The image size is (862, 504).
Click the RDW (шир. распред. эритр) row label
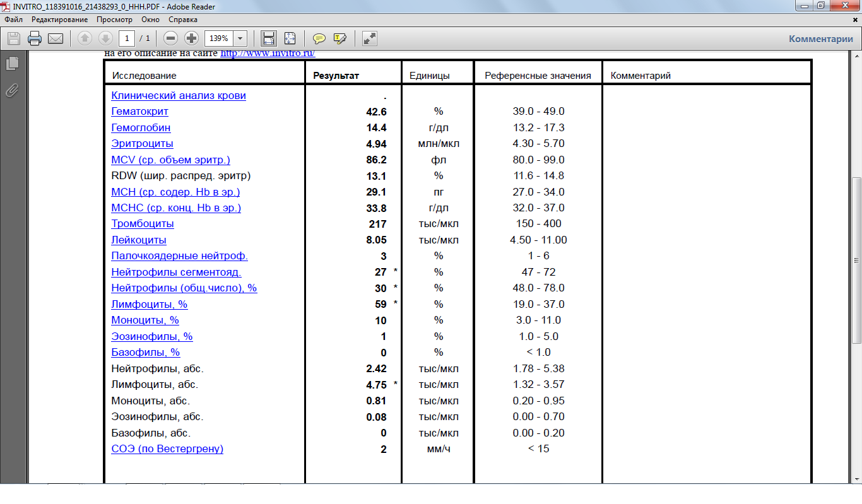(x=181, y=176)
